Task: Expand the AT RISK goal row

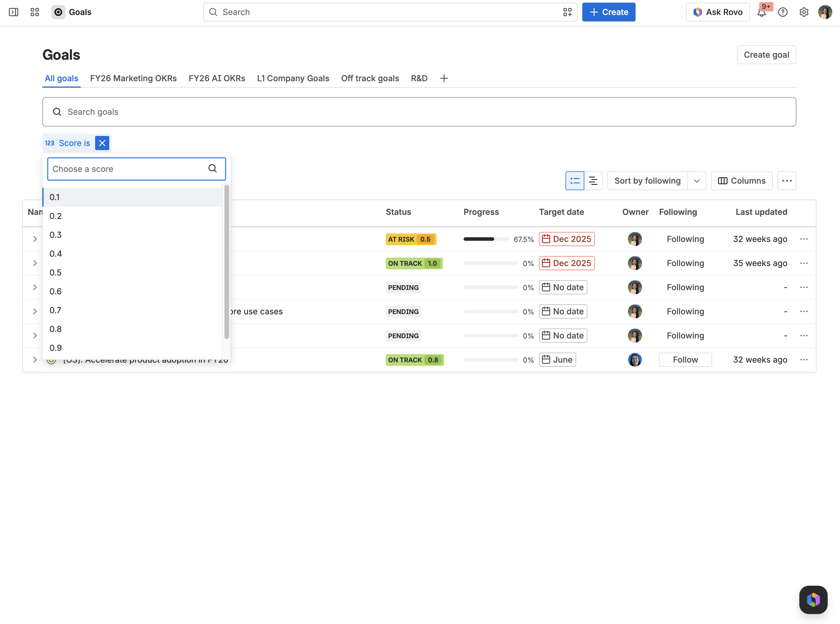Action: tap(35, 239)
